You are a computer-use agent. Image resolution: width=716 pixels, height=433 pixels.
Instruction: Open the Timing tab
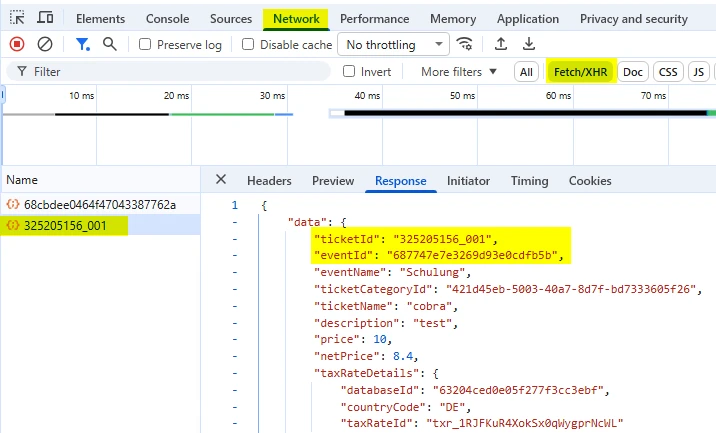tap(529, 181)
